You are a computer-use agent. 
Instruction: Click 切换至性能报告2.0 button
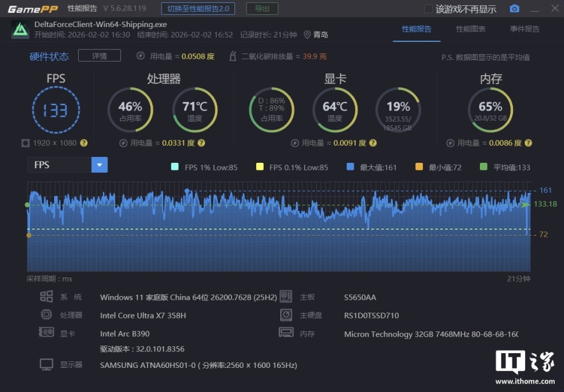point(198,9)
